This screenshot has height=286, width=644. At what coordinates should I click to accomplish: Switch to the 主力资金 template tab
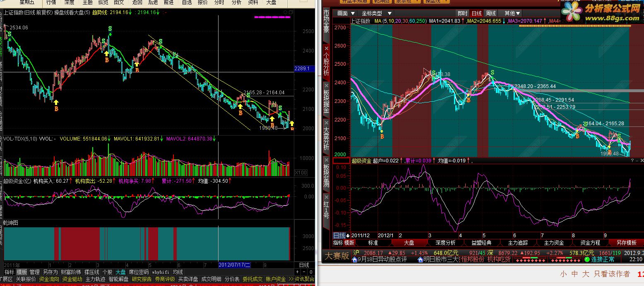pos(554,243)
